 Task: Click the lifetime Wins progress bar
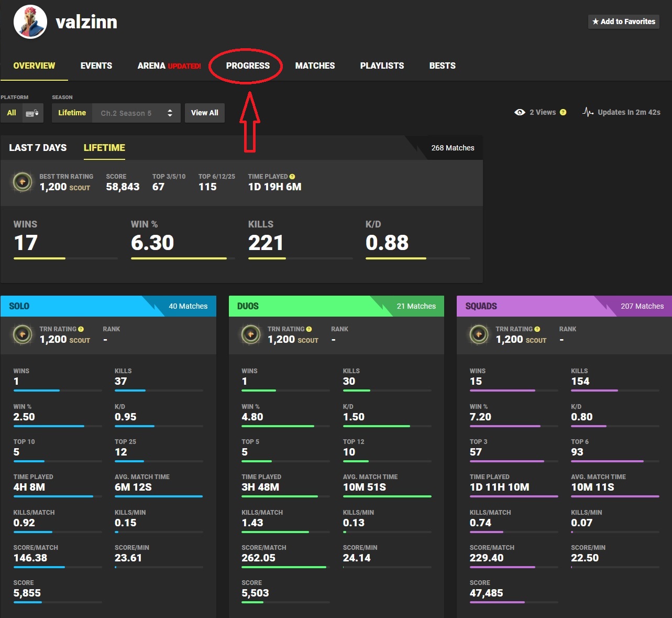tap(65, 258)
